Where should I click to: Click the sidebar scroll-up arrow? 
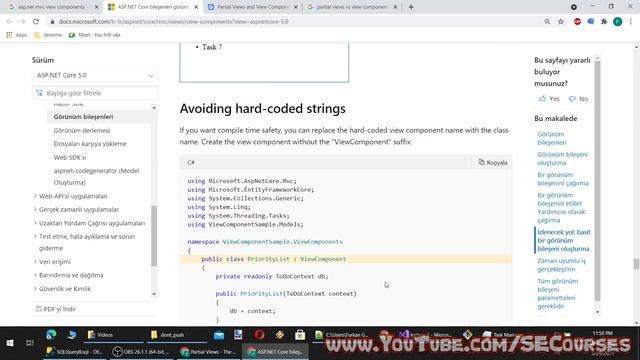point(154,107)
